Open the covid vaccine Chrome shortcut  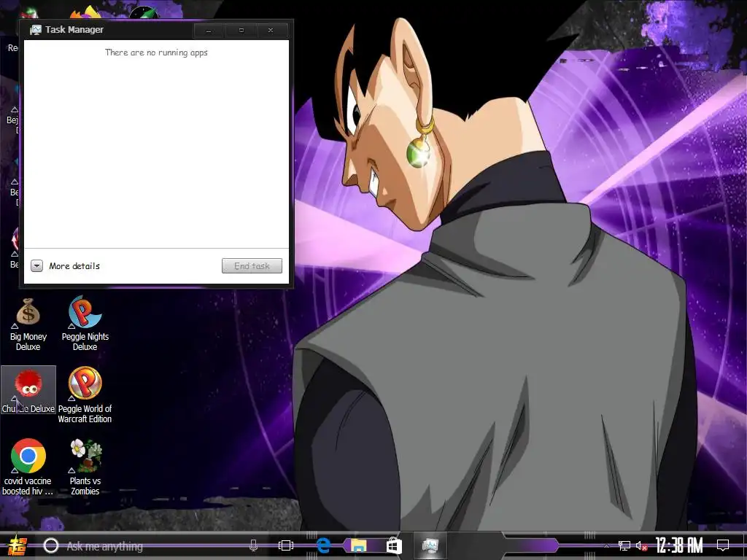[28, 467]
